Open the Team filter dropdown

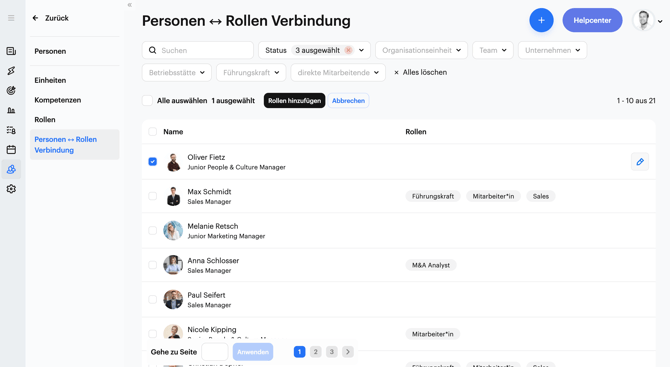[x=493, y=50]
